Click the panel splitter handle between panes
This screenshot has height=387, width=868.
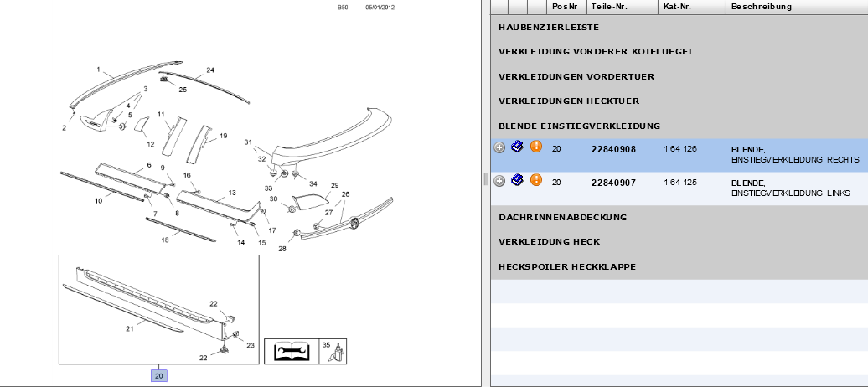click(x=486, y=178)
